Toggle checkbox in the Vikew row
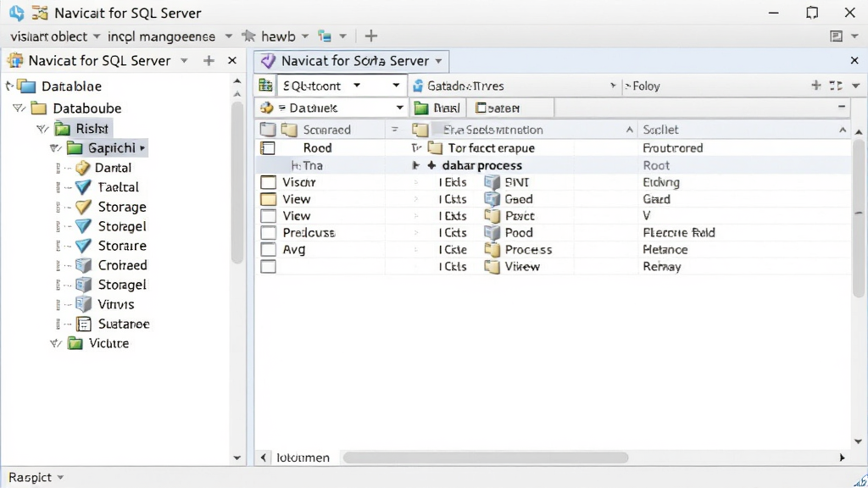 (268, 266)
